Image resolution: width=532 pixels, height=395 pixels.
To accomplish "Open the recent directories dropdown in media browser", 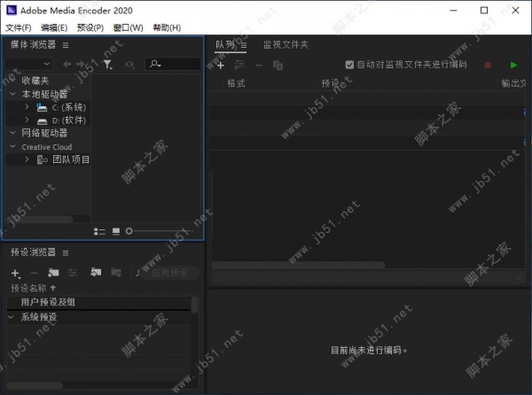I will (x=46, y=64).
